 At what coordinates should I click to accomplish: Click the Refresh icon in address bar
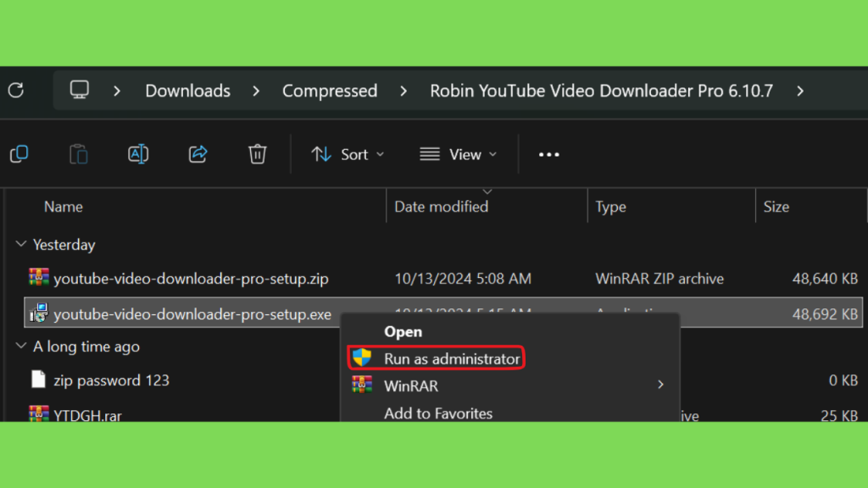point(16,90)
